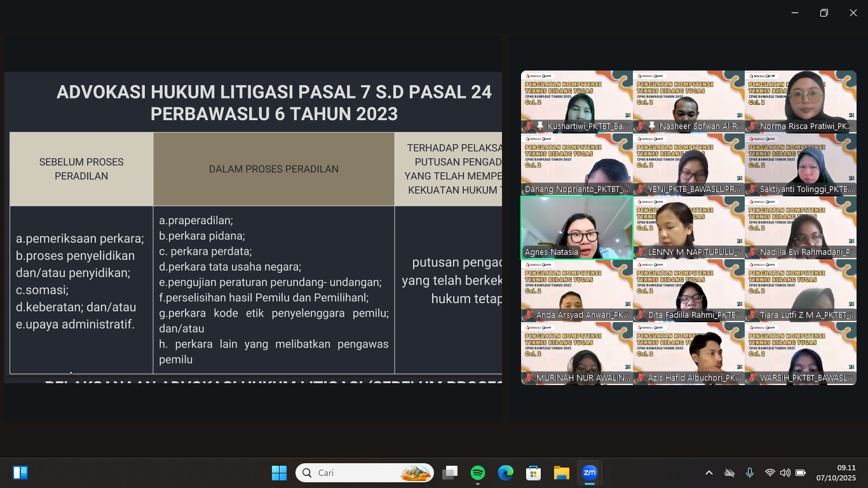Screen dimensions: 868x488
Task: Open the Windows Start menu
Action: pos(279,473)
